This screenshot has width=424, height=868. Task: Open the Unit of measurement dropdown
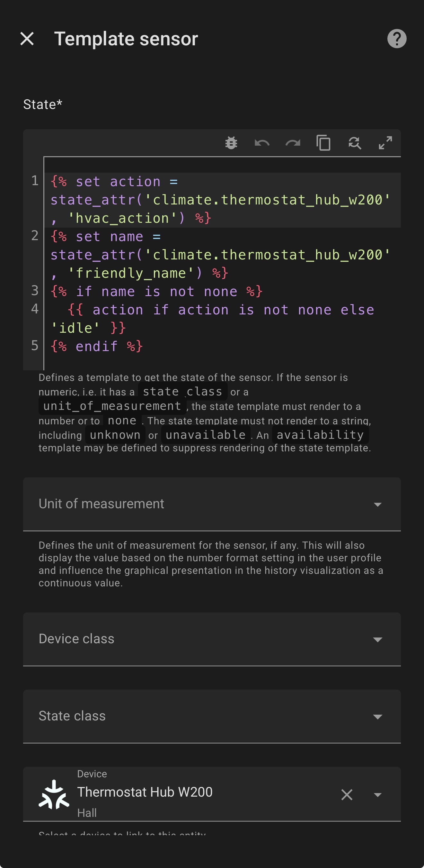[211, 504]
